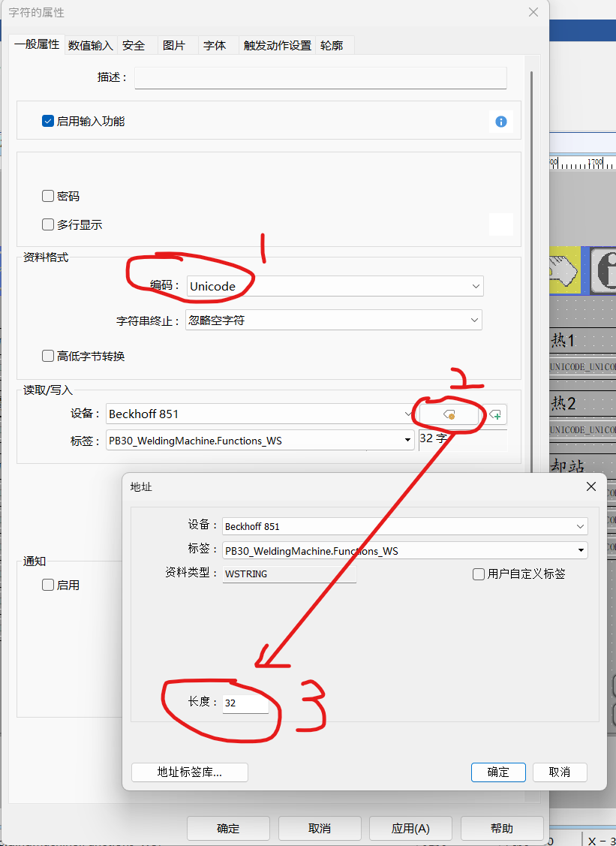Click the 地址标签库... button

coord(189,772)
